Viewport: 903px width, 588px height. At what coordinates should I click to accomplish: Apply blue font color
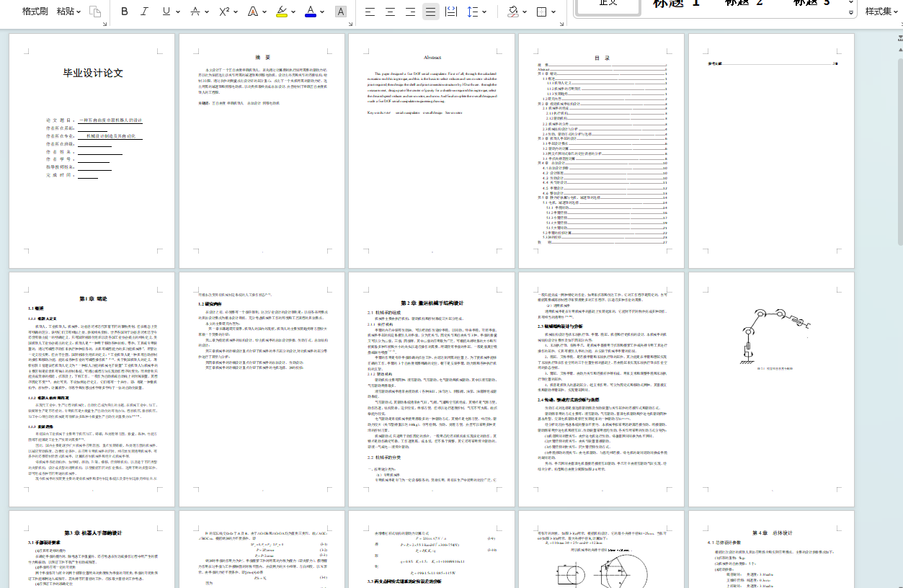pos(311,12)
